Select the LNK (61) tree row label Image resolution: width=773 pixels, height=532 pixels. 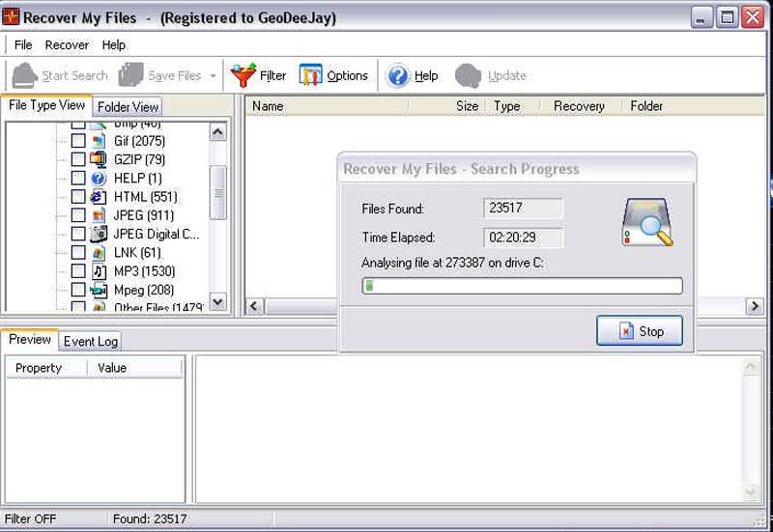tap(137, 253)
